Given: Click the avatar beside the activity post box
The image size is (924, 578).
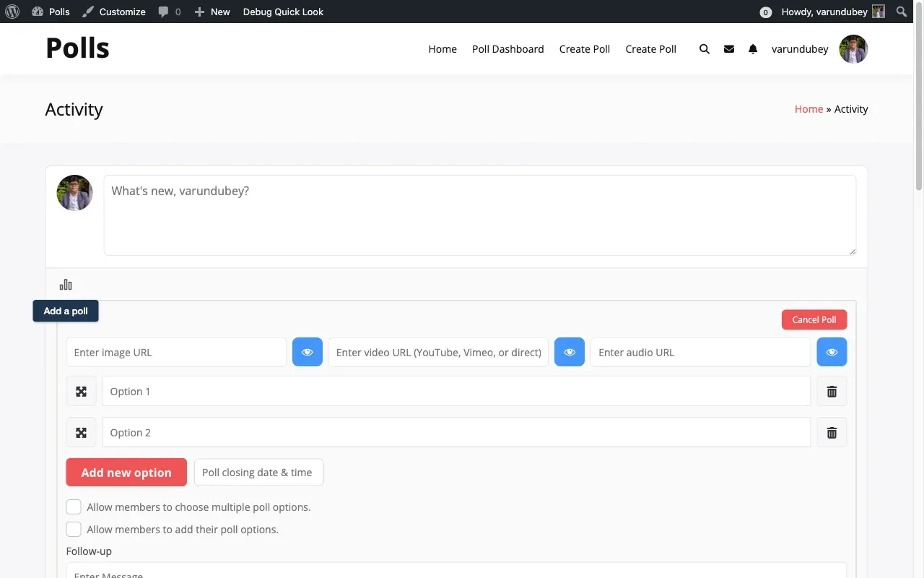Looking at the screenshot, I should coord(75,193).
